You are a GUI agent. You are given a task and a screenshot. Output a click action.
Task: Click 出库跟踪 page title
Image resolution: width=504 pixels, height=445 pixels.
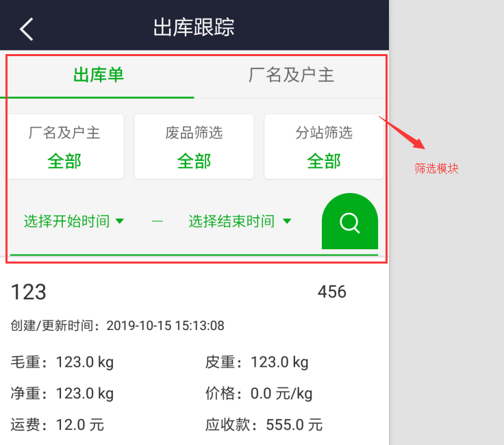194,27
